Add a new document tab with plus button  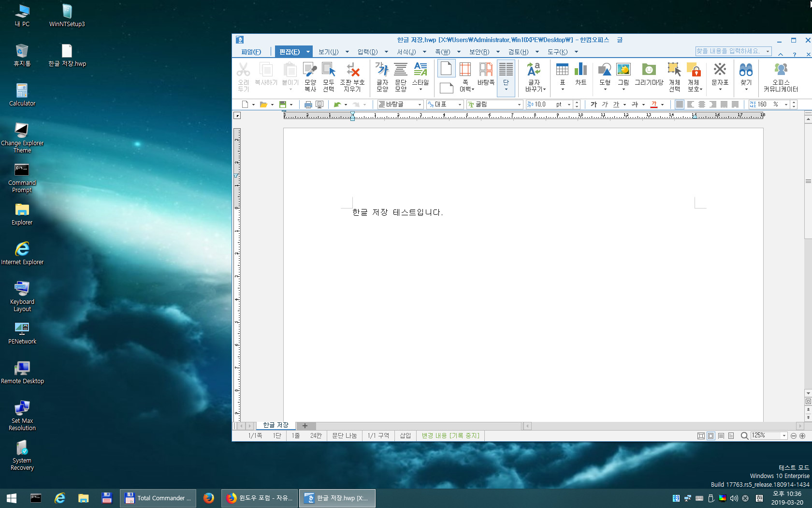[x=305, y=426]
